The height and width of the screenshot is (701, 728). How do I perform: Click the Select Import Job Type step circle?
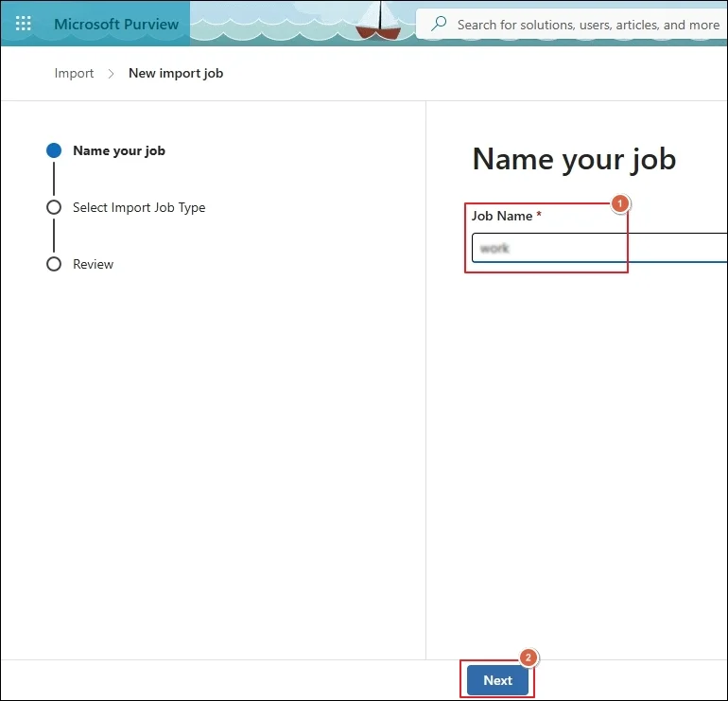54,207
